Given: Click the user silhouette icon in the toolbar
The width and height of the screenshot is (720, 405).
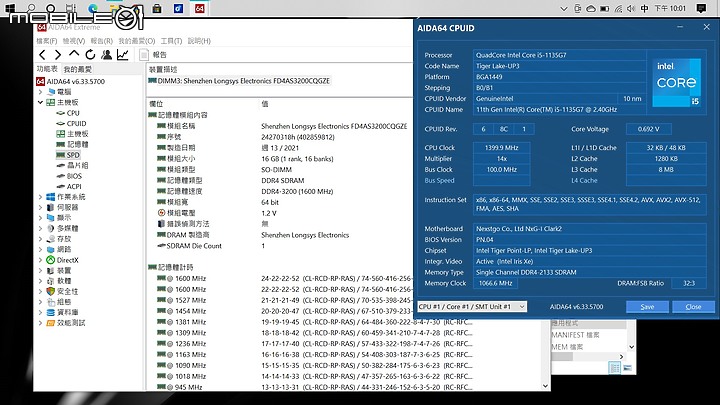Looking at the screenshot, I should (107, 55).
